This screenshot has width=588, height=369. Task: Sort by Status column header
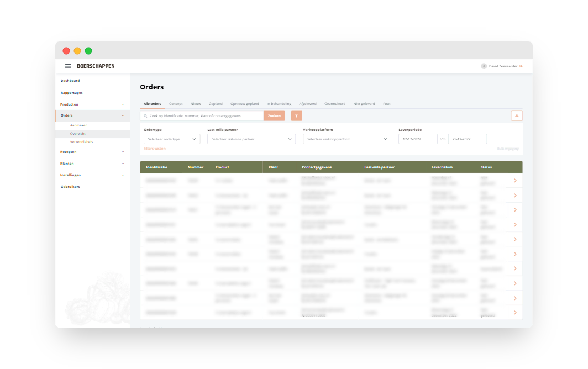486,167
